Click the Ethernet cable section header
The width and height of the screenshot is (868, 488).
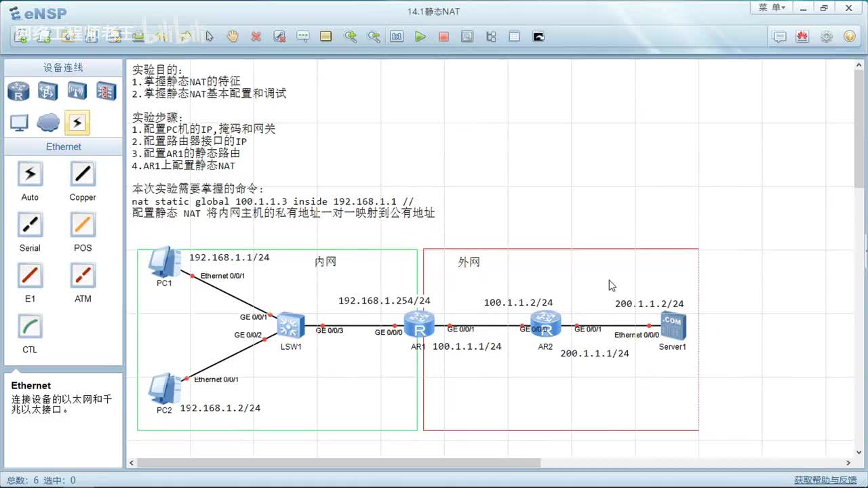[63, 146]
